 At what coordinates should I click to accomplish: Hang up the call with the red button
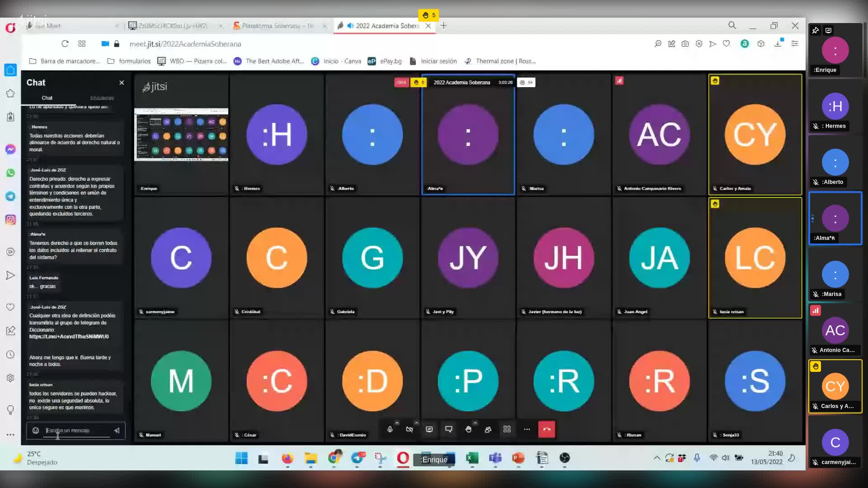click(x=547, y=429)
